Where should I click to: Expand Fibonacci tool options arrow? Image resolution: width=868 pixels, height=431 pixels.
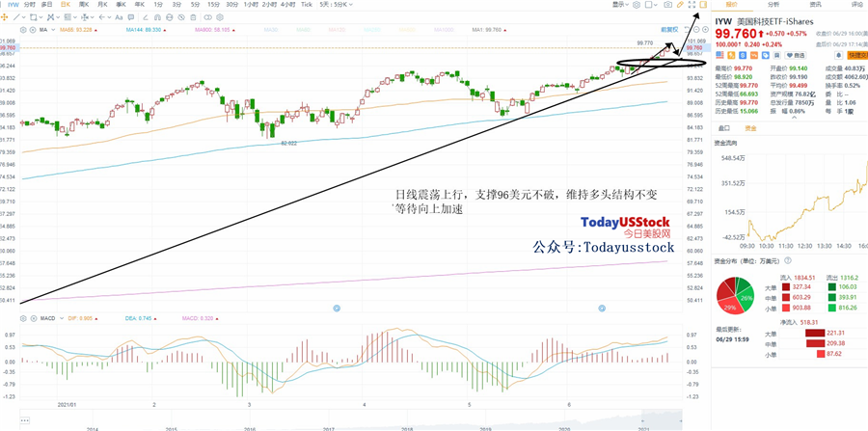pos(75,17)
